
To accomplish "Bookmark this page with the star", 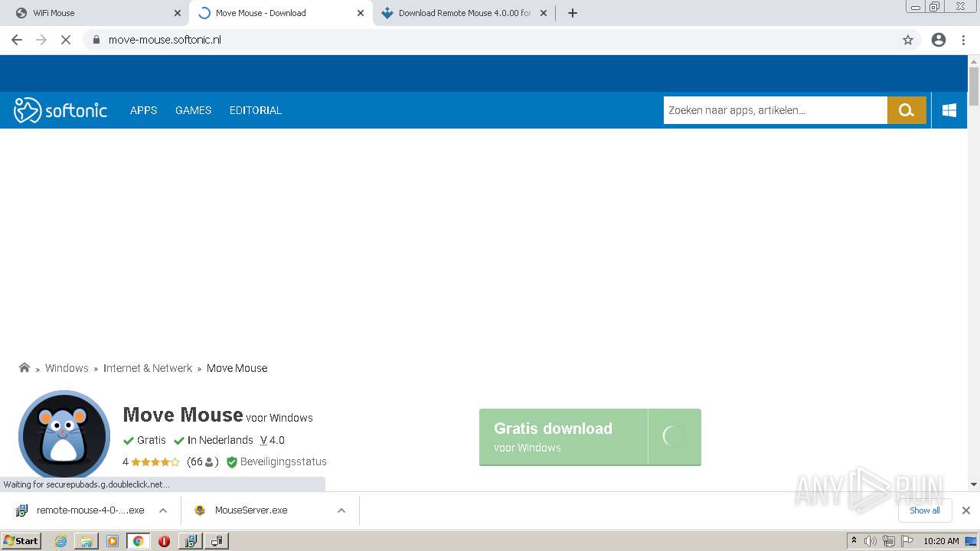I will [x=908, y=40].
